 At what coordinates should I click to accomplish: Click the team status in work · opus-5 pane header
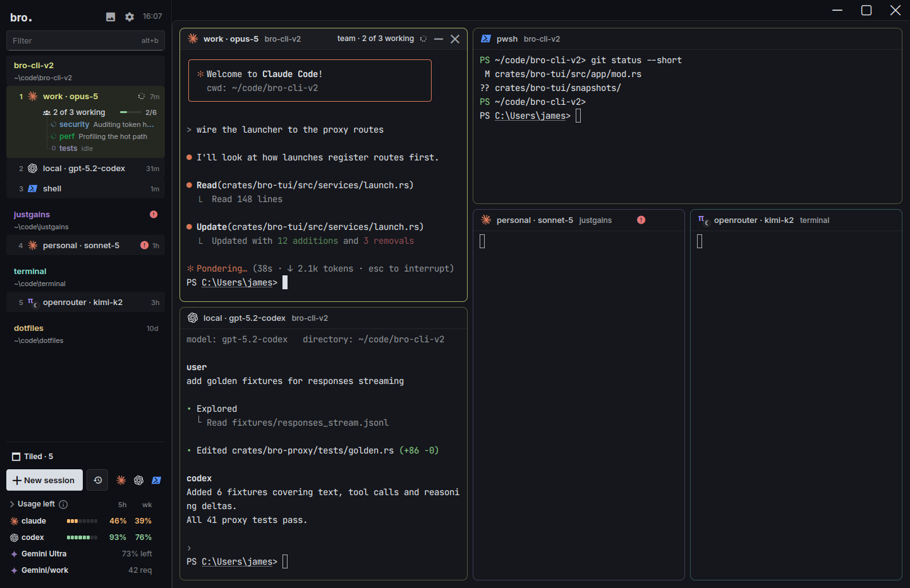pos(375,39)
